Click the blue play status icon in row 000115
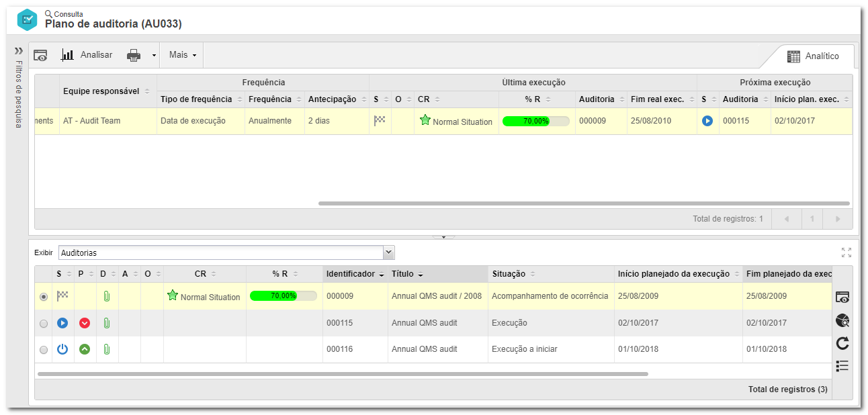 coord(62,323)
